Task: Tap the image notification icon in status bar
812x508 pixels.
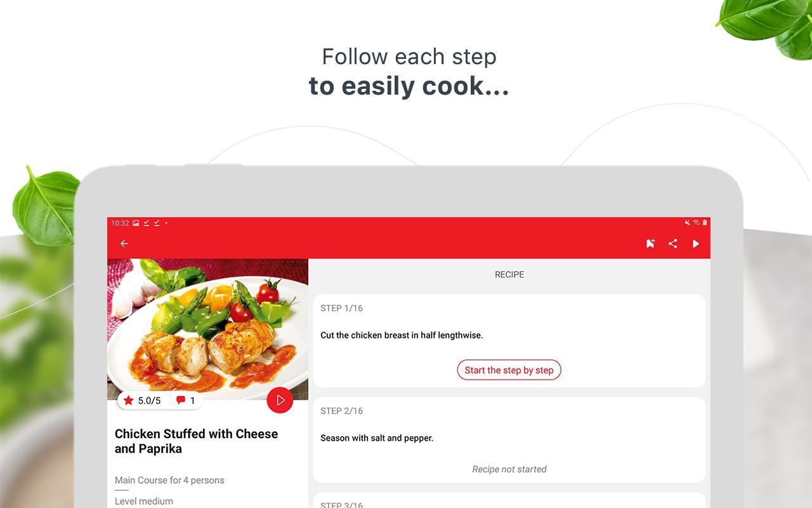Action: coord(136,223)
